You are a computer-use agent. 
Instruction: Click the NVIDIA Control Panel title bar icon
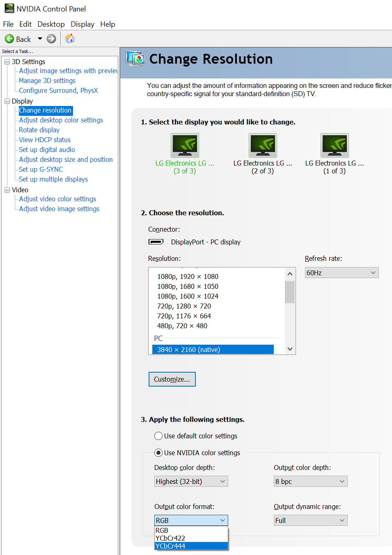click(9, 9)
